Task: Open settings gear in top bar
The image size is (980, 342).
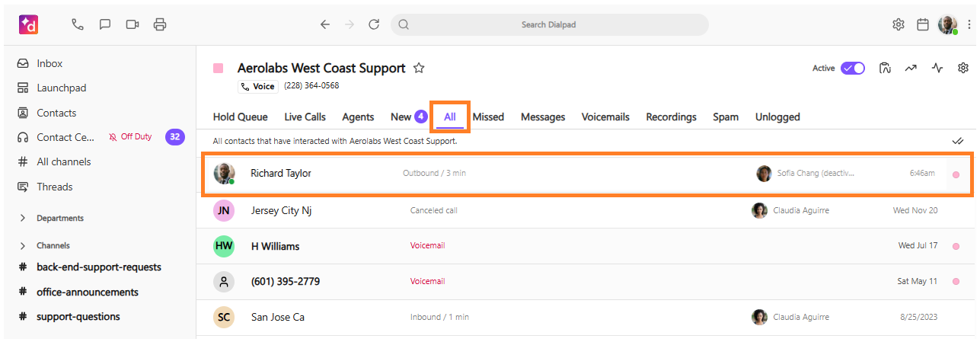Action: click(899, 24)
